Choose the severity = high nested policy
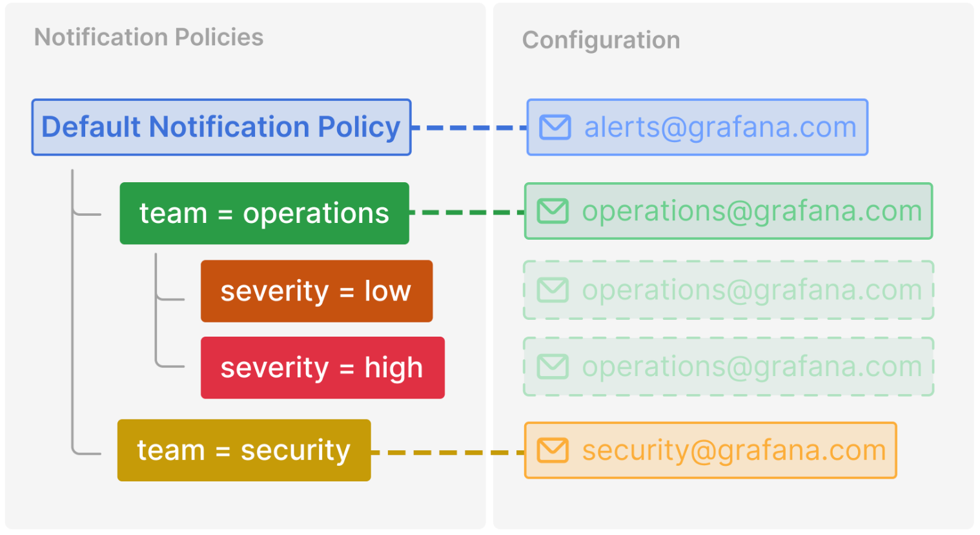 pyautogui.click(x=322, y=368)
